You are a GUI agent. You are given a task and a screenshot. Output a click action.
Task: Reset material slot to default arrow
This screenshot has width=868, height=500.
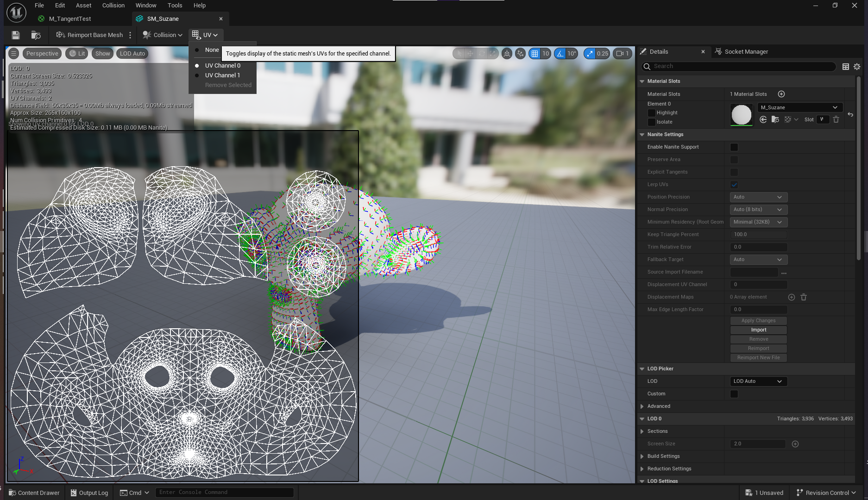(x=850, y=114)
